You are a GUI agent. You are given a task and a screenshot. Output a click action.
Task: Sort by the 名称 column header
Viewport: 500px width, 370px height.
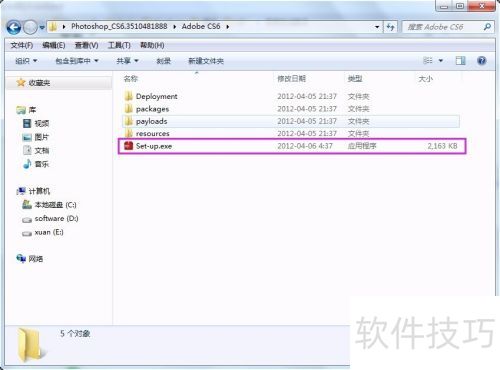click(x=131, y=79)
